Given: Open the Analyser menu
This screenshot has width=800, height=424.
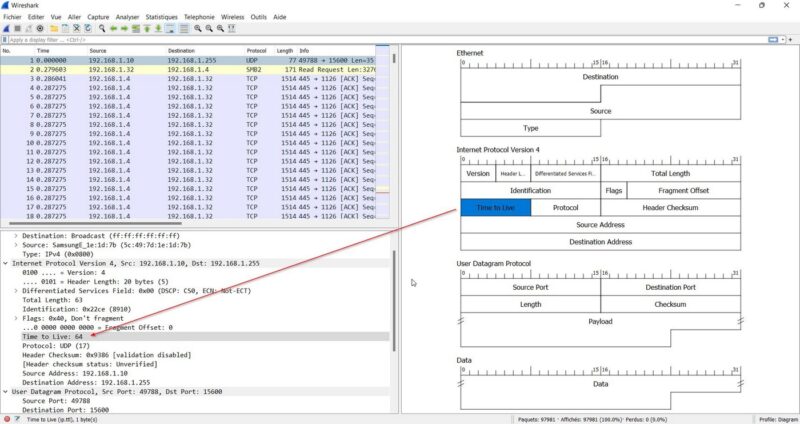Looking at the screenshot, I should coord(127,17).
